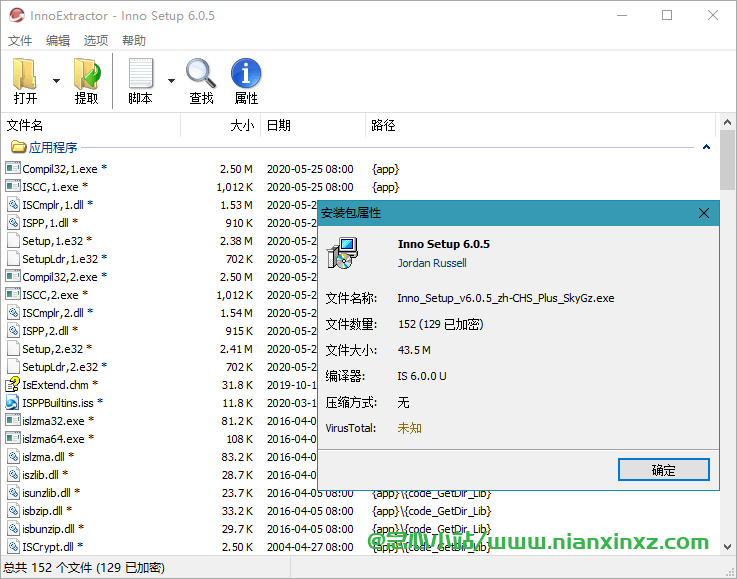Click the ISCmplr,1.dll file icon
Screen dimensions: 737x579
[x=13, y=204]
